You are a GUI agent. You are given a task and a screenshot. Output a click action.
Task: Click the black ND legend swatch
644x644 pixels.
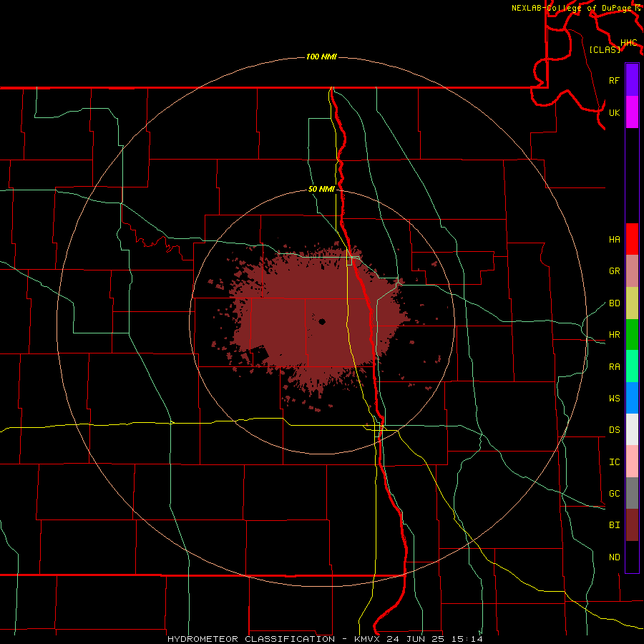click(632, 557)
